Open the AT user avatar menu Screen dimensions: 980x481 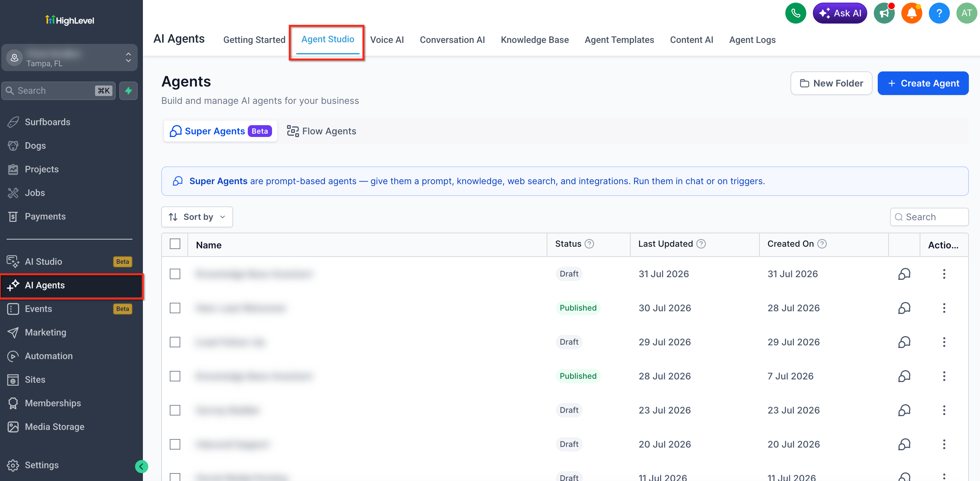point(966,13)
